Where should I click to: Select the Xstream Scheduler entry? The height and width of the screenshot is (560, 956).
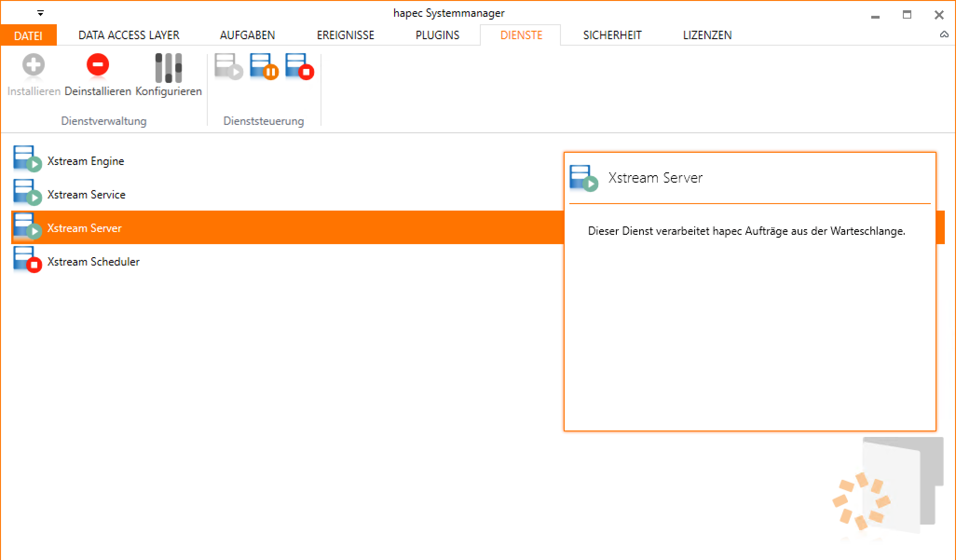93,262
